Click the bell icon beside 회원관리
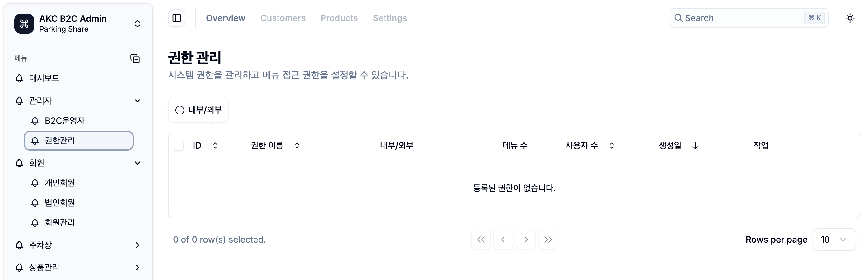Screen dimensions: 868x280 (x=35, y=222)
